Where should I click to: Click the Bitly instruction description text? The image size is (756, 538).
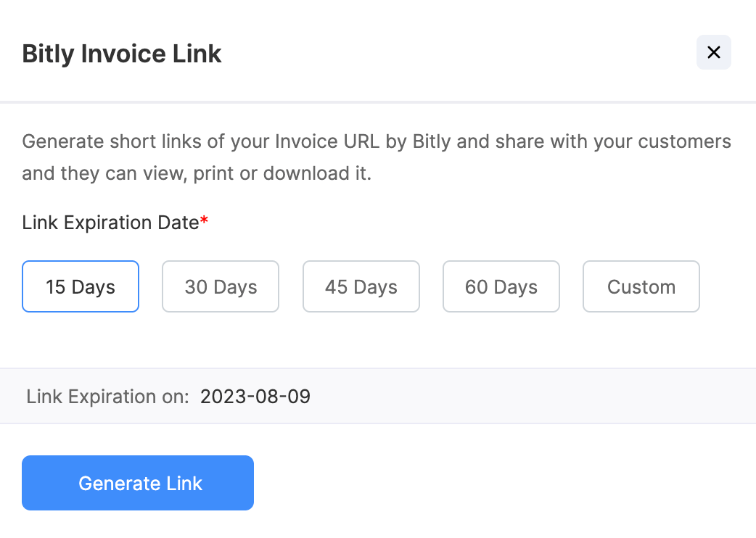coord(377,157)
